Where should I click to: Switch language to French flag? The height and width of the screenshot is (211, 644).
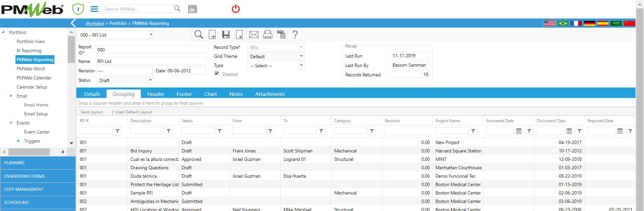tap(576, 23)
